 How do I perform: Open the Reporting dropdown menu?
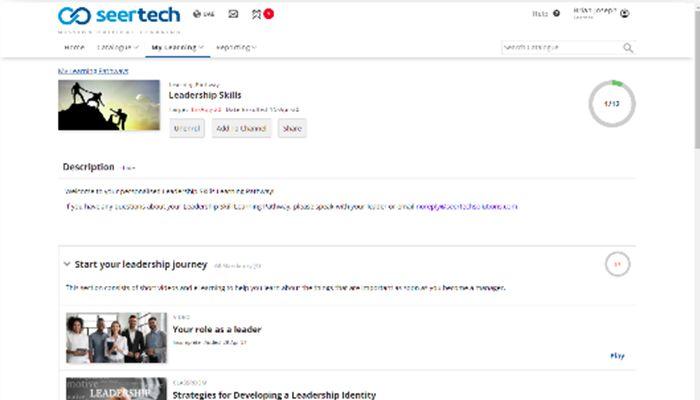[x=236, y=47]
